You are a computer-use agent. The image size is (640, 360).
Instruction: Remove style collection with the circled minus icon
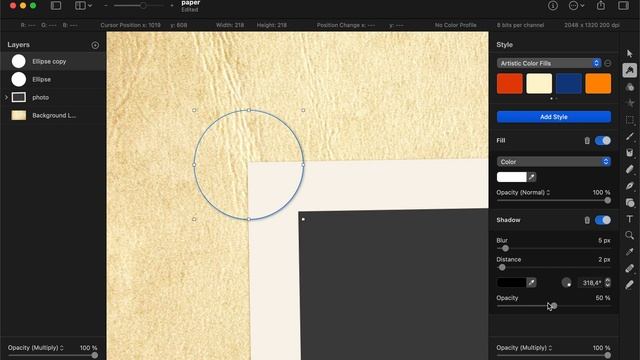click(608, 63)
